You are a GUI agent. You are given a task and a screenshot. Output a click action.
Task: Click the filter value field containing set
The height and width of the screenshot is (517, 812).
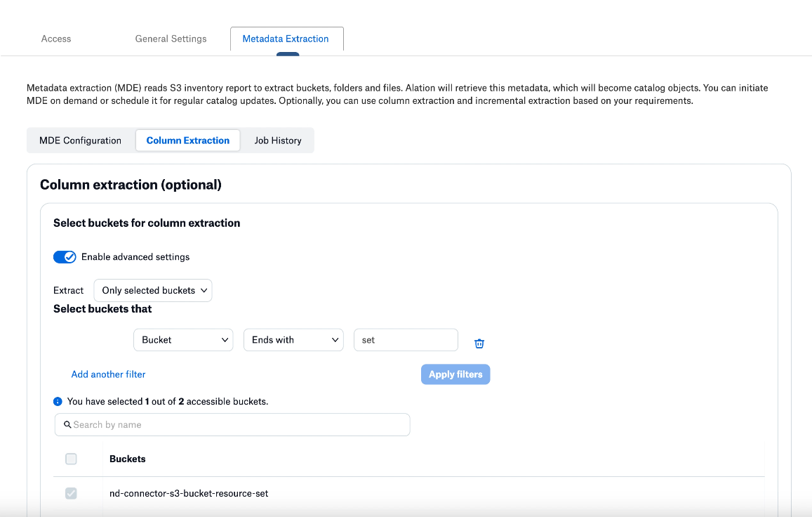pyautogui.click(x=406, y=340)
